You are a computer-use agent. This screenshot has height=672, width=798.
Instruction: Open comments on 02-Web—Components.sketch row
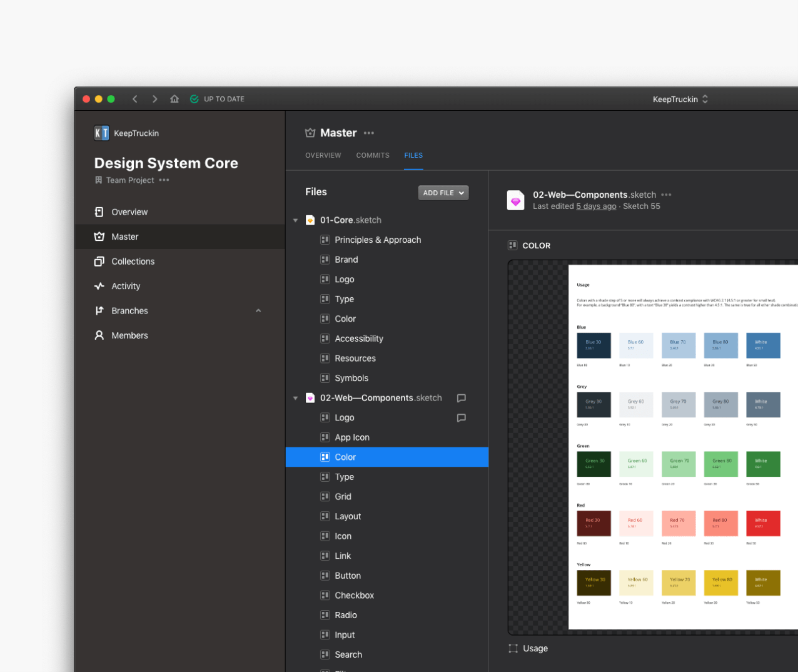[x=462, y=398]
